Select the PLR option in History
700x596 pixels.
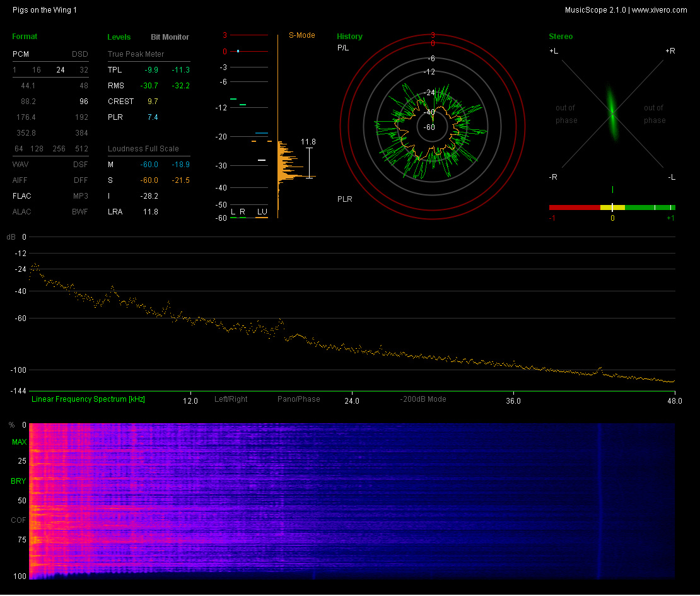point(344,199)
